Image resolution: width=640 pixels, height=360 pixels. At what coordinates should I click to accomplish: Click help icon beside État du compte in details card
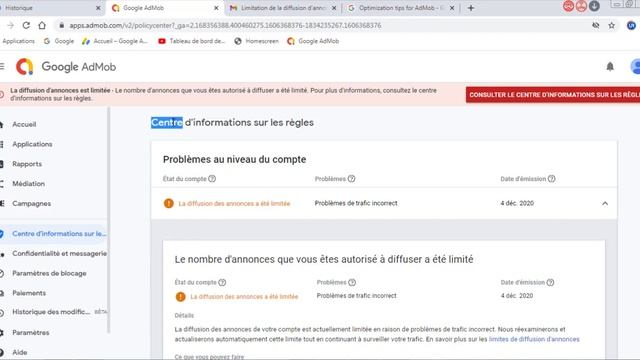coord(222,282)
